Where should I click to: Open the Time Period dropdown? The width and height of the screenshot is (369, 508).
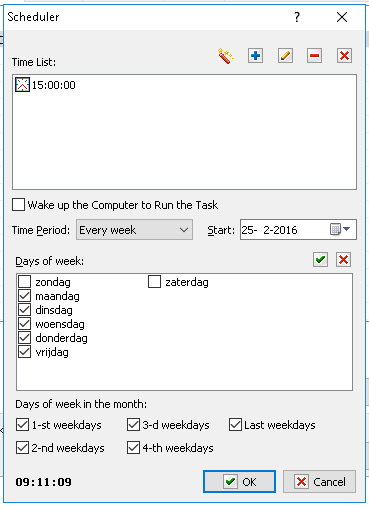[x=134, y=230]
